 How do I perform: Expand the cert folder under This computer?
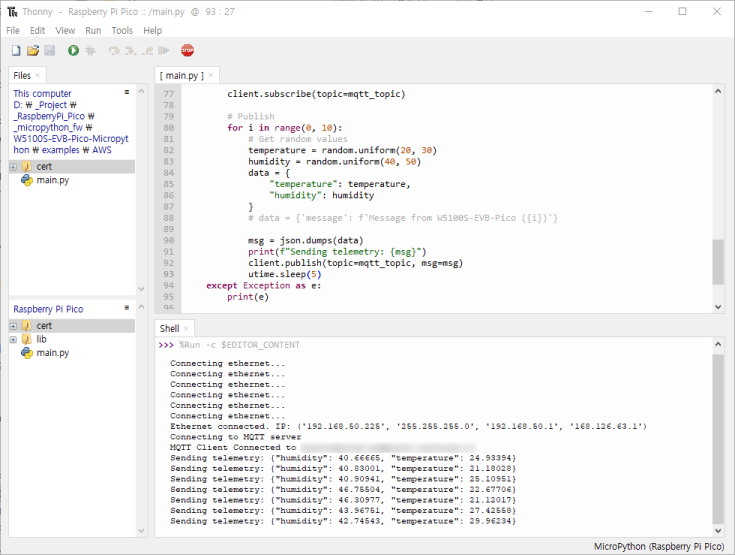(13, 167)
